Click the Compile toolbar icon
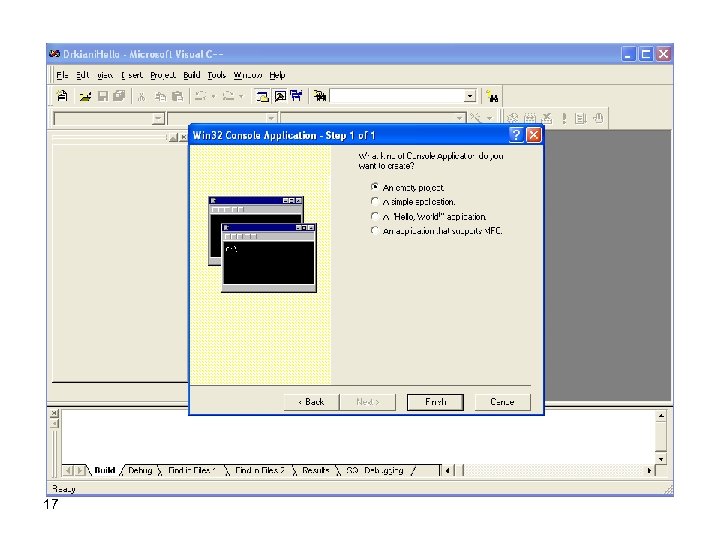The width and height of the screenshot is (720, 540). click(512, 118)
